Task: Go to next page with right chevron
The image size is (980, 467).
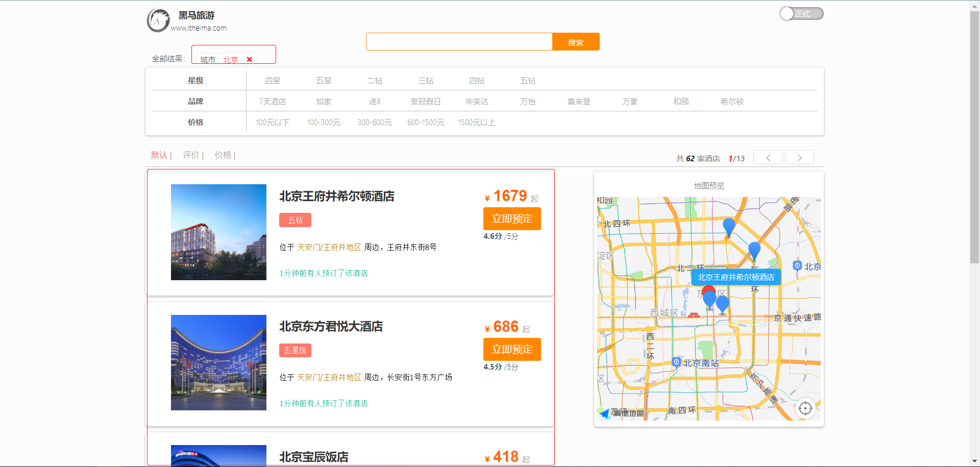Action: 799,157
